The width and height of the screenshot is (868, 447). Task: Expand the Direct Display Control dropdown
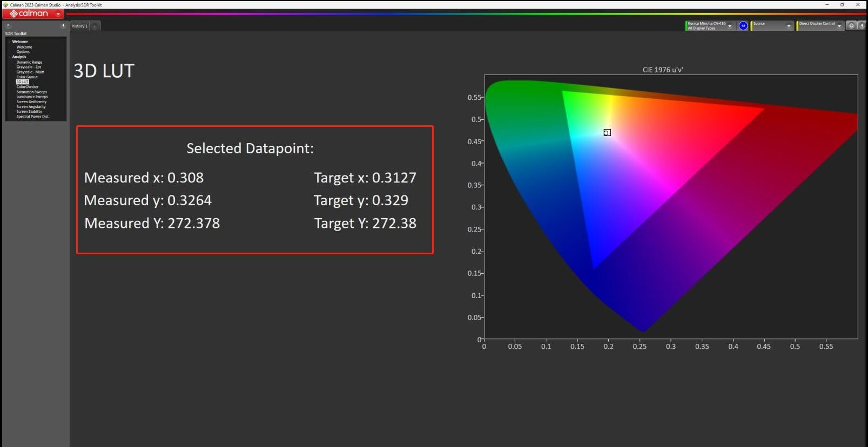click(x=820, y=25)
